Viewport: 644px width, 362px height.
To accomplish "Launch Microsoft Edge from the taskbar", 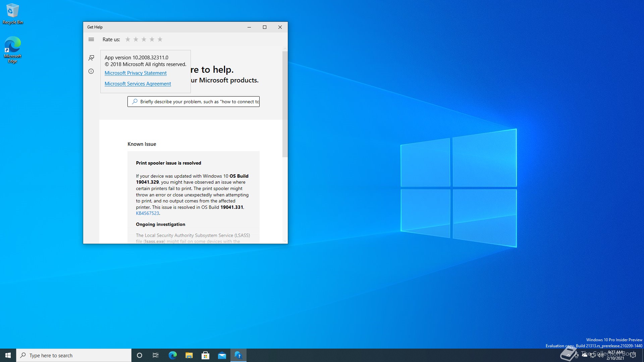I will (172, 355).
